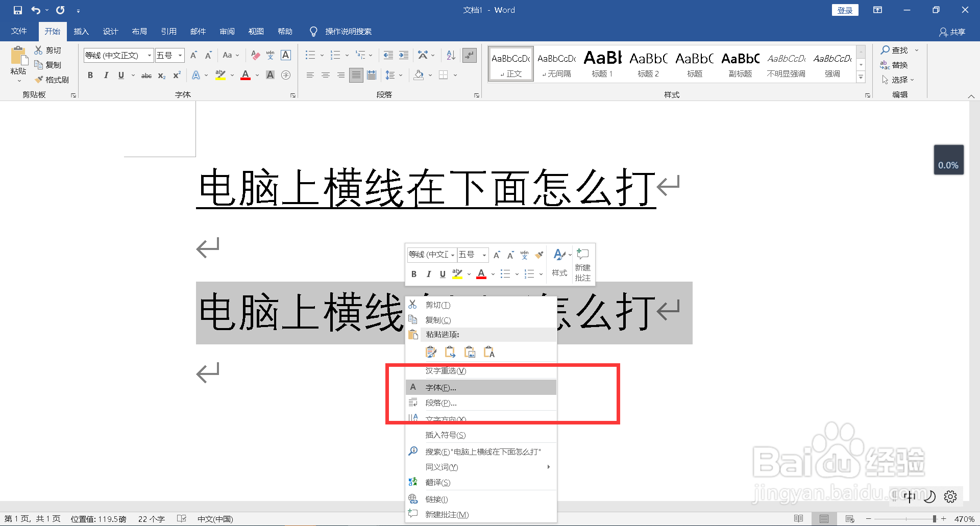
Task: Select the Format Painter (格式刷) tool
Action: click(53, 80)
